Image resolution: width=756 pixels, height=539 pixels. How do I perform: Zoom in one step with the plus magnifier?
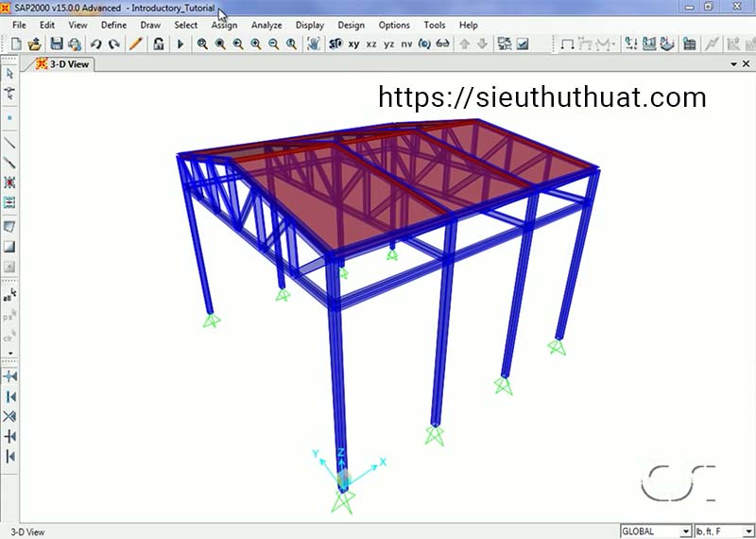pos(255,44)
